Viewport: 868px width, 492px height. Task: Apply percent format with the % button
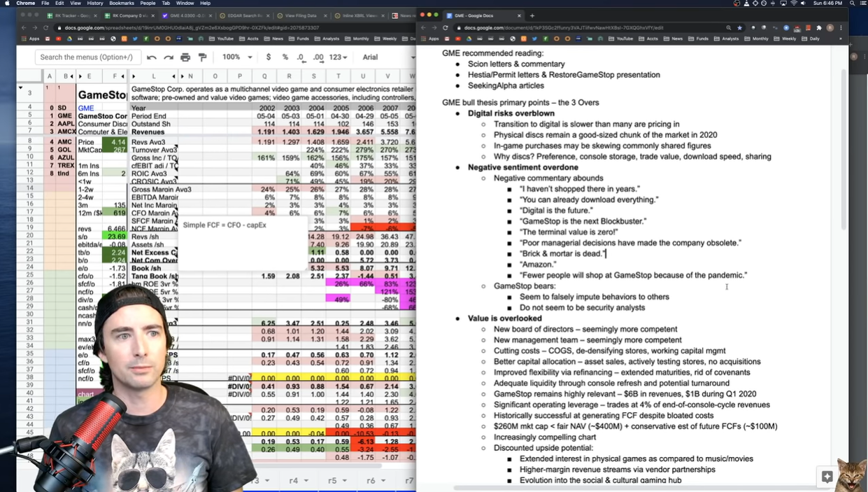pyautogui.click(x=285, y=57)
